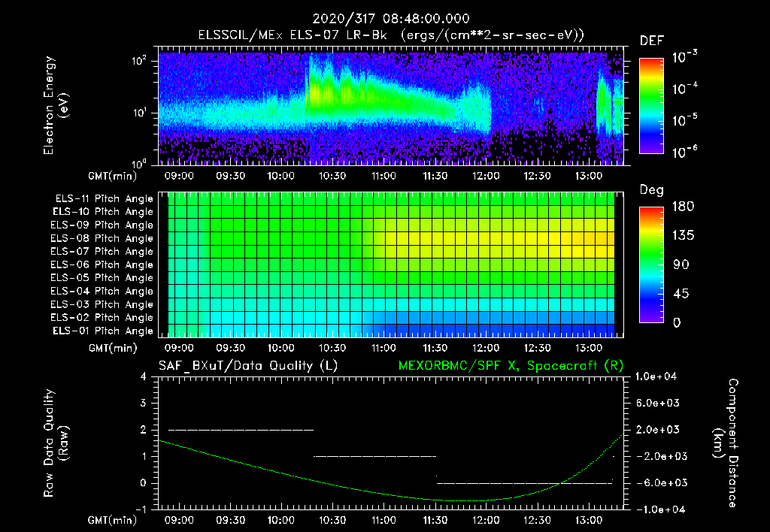Click the GMT(min) label under the bottom plot
Image resolution: width=770 pixels, height=532 pixels.
point(113,521)
